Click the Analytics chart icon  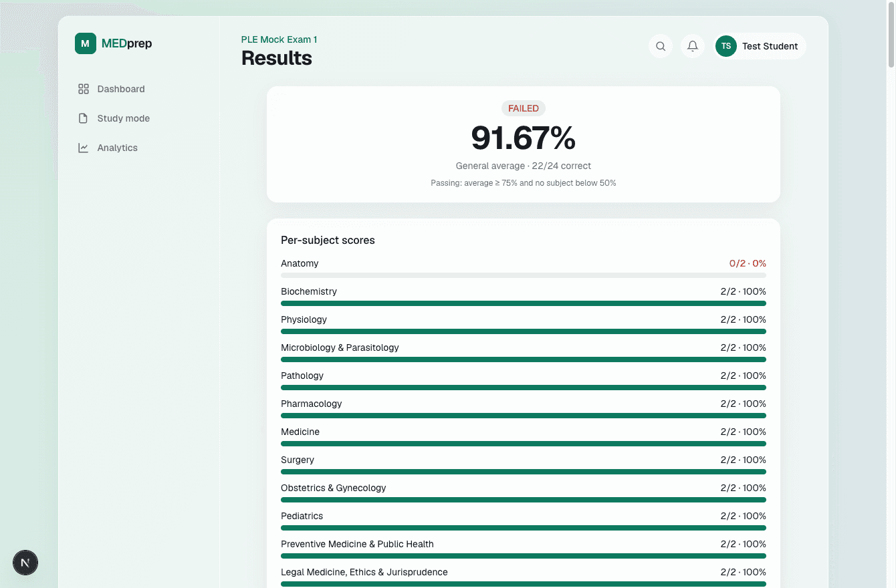84,148
